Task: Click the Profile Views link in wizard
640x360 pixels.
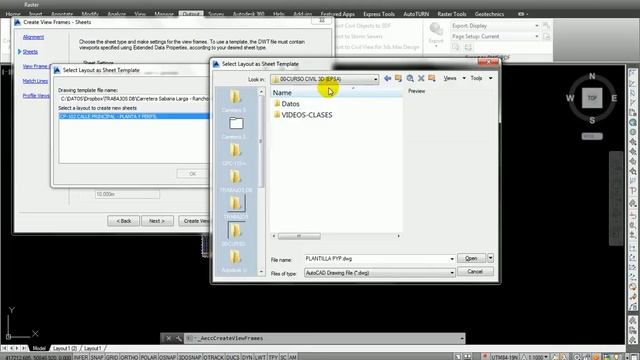Action: click(x=36, y=96)
